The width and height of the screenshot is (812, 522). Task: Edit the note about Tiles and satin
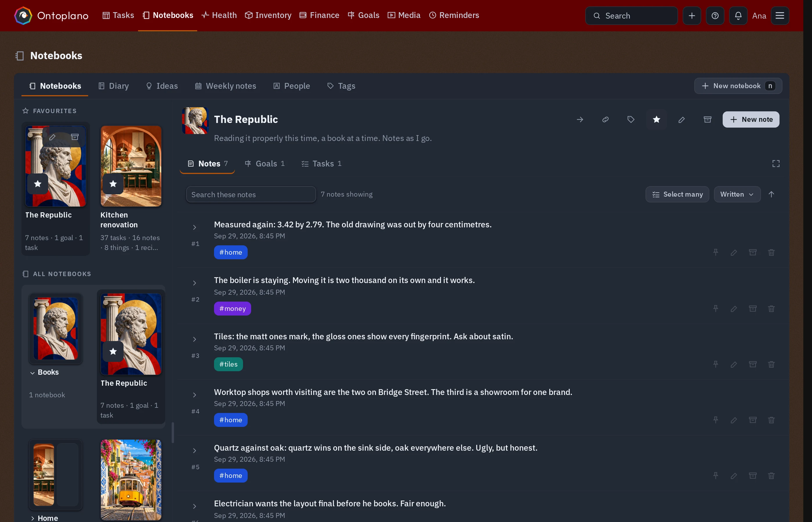[733, 364]
